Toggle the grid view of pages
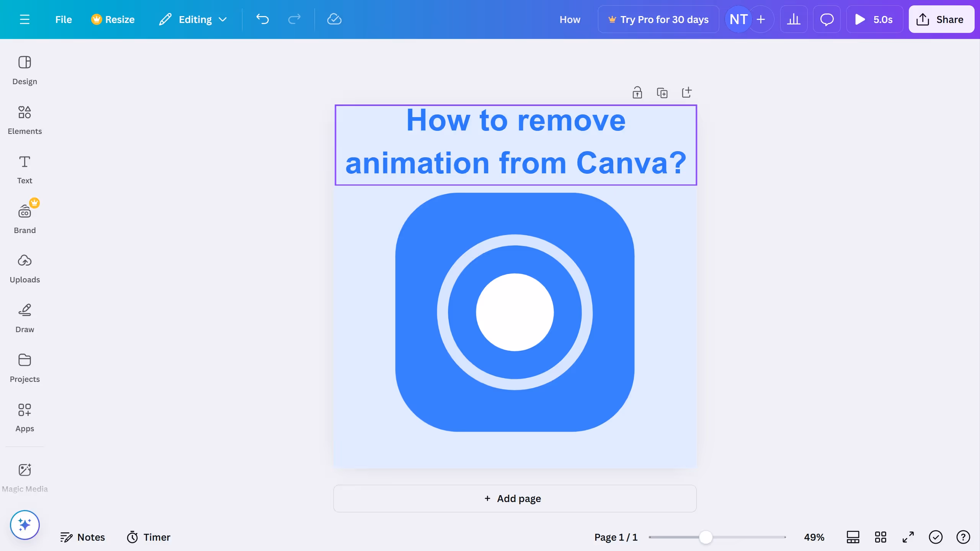This screenshot has height=551, width=980. click(880, 537)
